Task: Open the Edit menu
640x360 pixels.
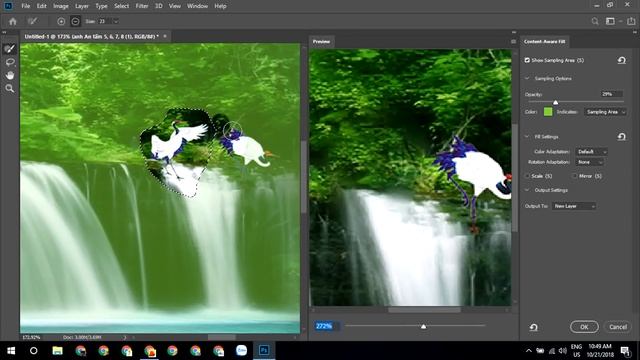Action: point(42,6)
